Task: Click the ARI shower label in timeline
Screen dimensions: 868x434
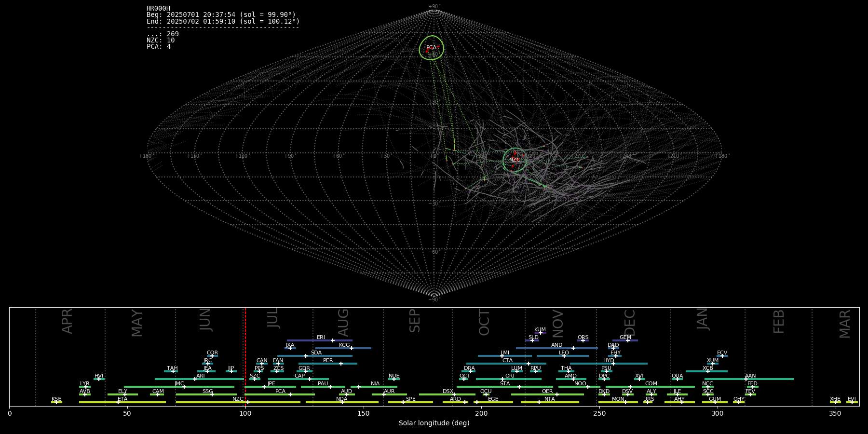Action: 201,376
